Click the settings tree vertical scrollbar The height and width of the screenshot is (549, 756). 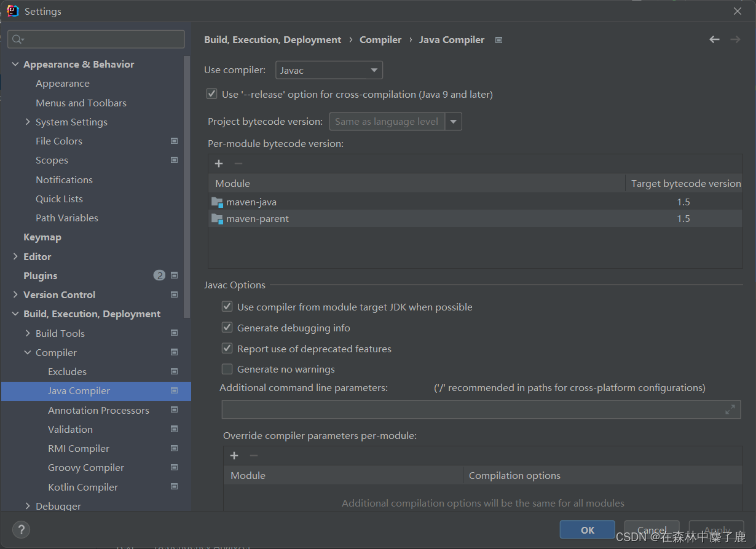[x=187, y=188]
